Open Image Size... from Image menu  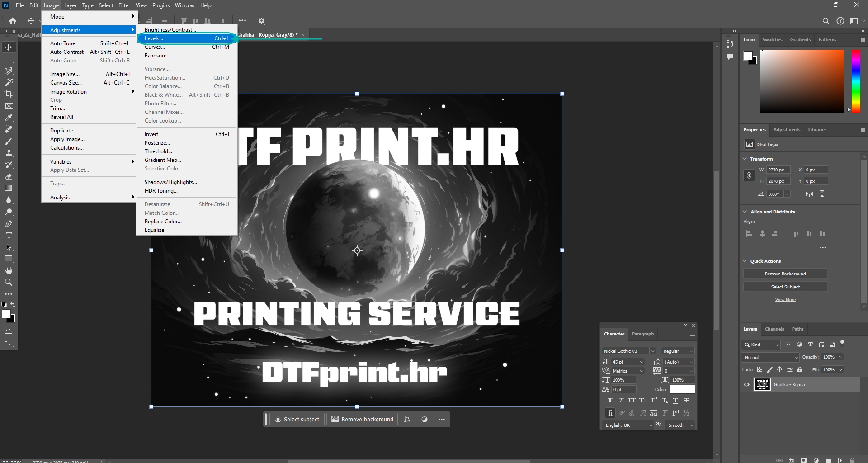(x=90, y=74)
